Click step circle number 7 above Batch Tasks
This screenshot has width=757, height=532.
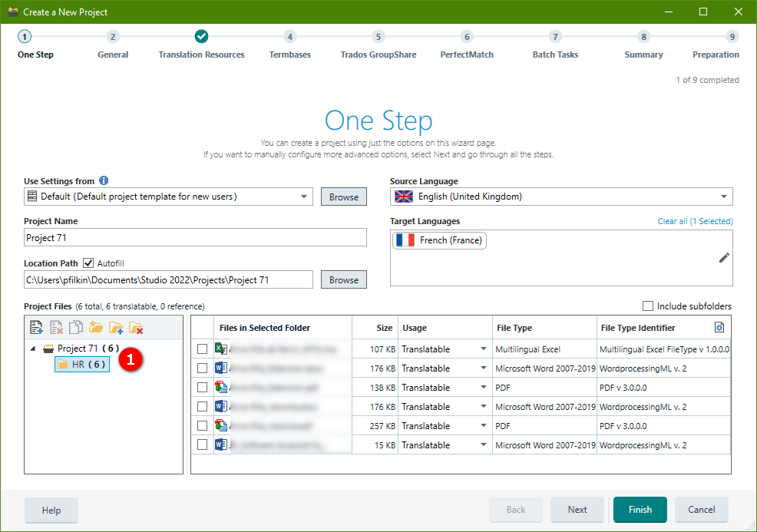coord(555,37)
